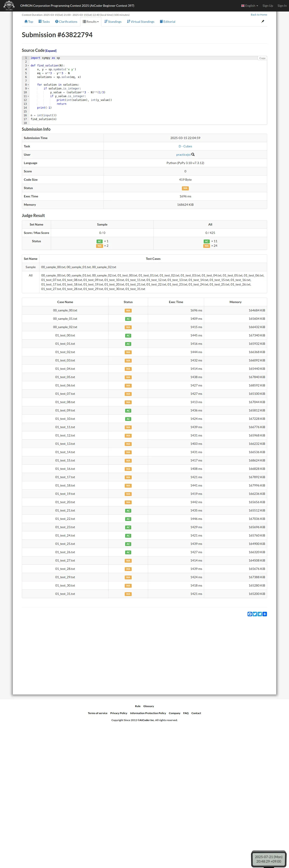Viewport: 289px width, 868px height.
Task: Click the Memory column header
Action: point(235,302)
